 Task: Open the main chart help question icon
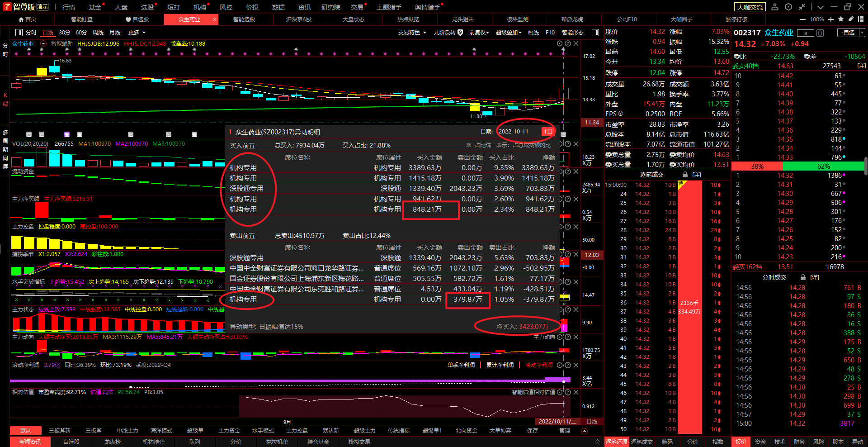568,44
